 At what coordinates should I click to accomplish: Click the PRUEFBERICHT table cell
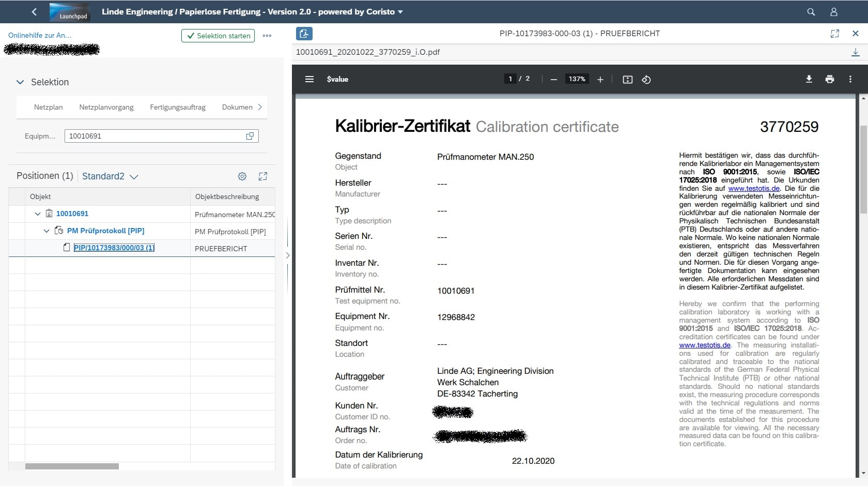pos(233,248)
